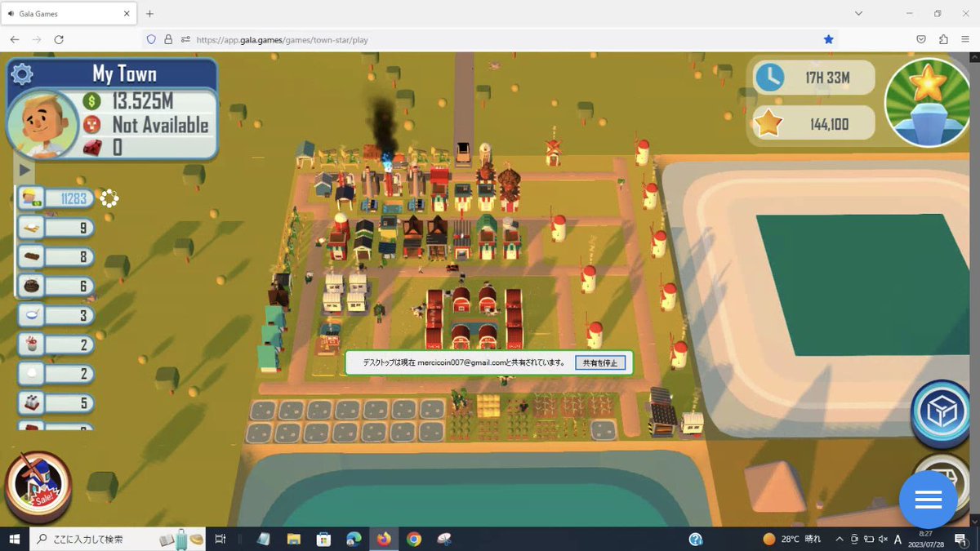Select the wheat field plot
980x551 pixels.
[488, 405]
